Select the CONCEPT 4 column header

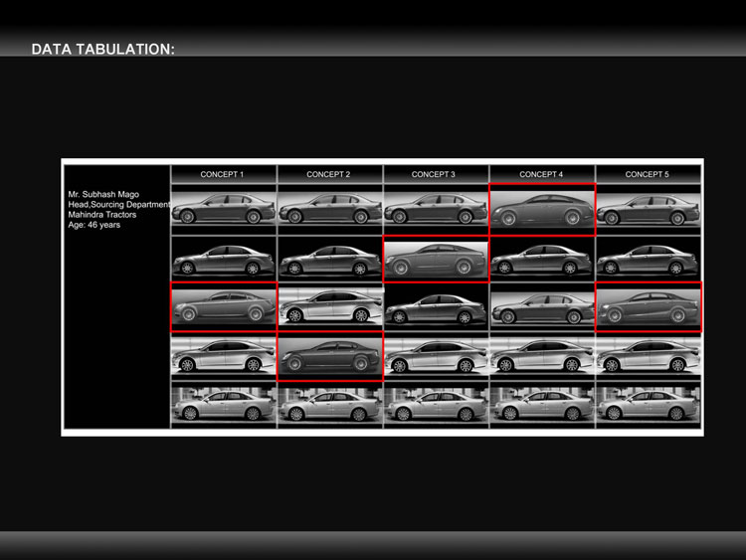click(x=541, y=174)
